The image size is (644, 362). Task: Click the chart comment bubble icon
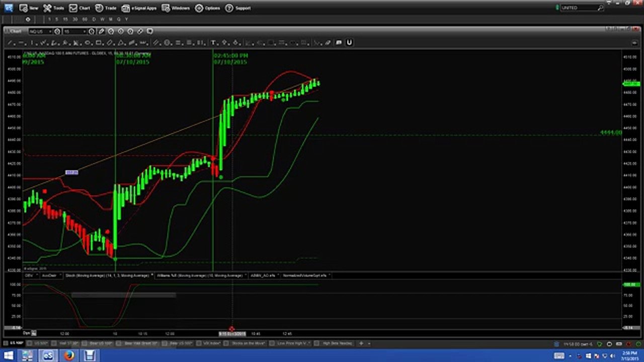[x=150, y=31]
